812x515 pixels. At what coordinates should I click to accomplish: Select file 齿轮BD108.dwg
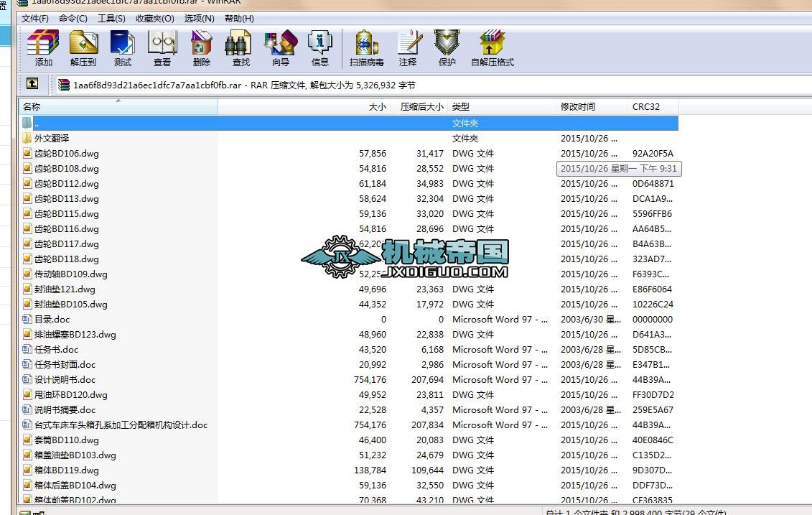(x=66, y=168)
